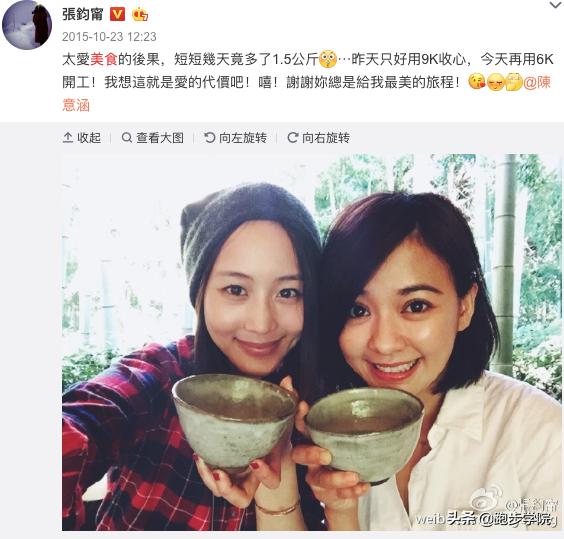564x539 pixels.
Task: Click the magnifier icon beside 查看大图
Action: tap(127, 137)
